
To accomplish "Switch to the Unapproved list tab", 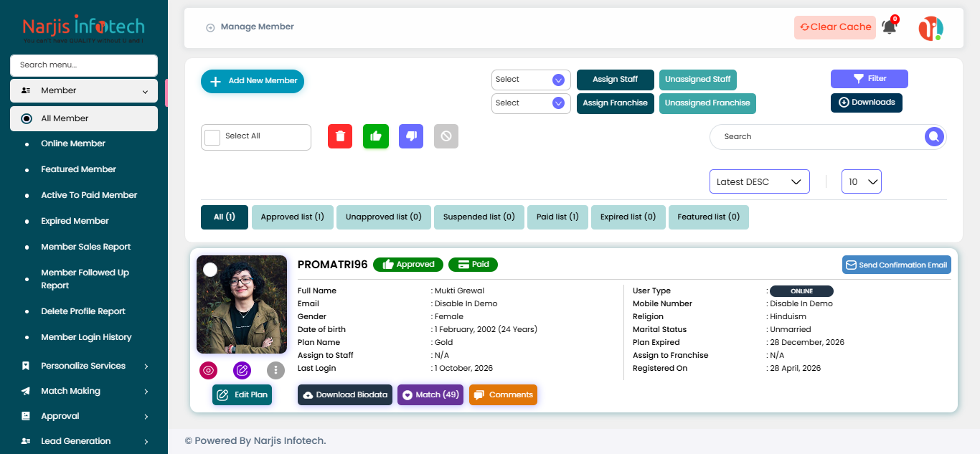I will point(384,217).
